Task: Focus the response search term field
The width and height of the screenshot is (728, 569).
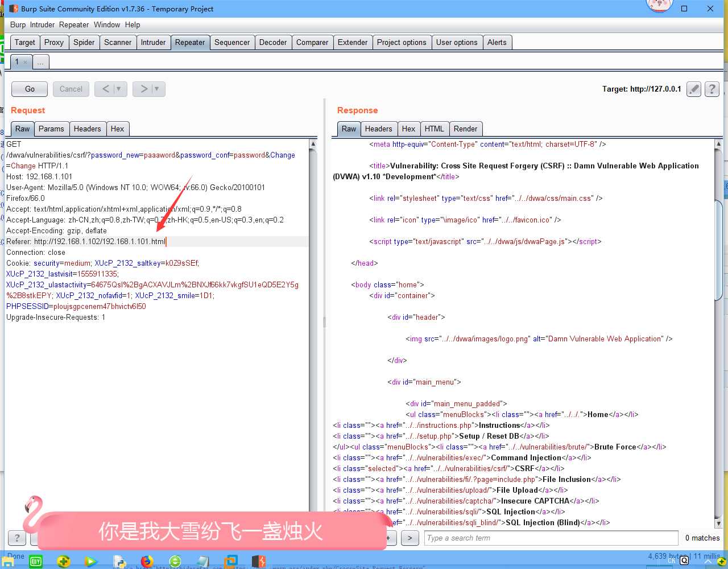Action: tap(551, 538)
